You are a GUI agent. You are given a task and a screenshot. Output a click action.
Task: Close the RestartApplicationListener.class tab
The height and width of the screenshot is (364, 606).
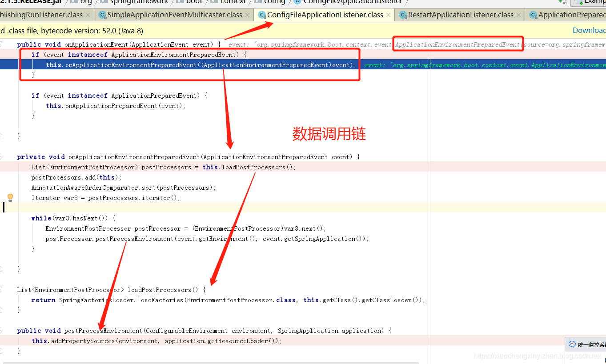coord(518,15)
